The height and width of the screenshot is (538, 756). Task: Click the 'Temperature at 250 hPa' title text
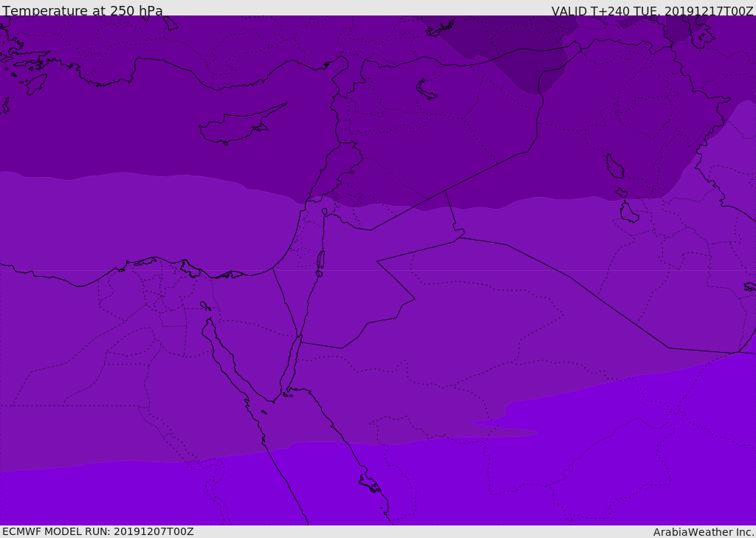(83, 10)
